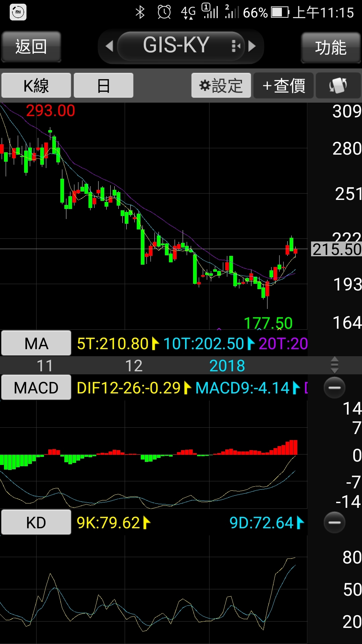The height and width of the screenshot is (644, 362).
Task: Tap the 164 price axis label
Action: coord(347,322)
